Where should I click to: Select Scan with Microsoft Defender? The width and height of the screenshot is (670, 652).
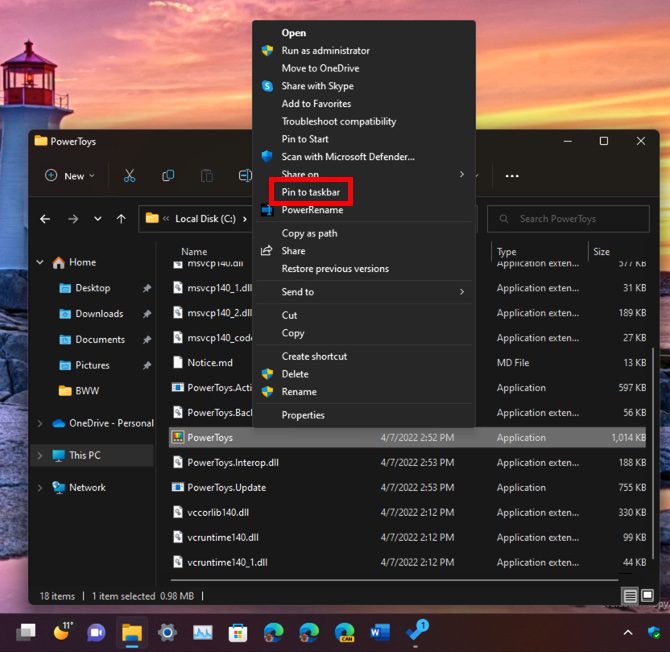click(x=348, y=157)
